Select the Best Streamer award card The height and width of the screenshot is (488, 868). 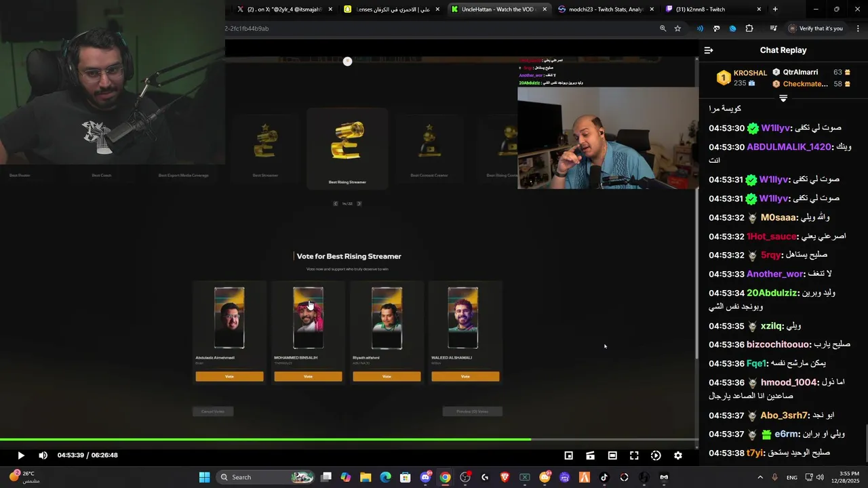[265, 148]
